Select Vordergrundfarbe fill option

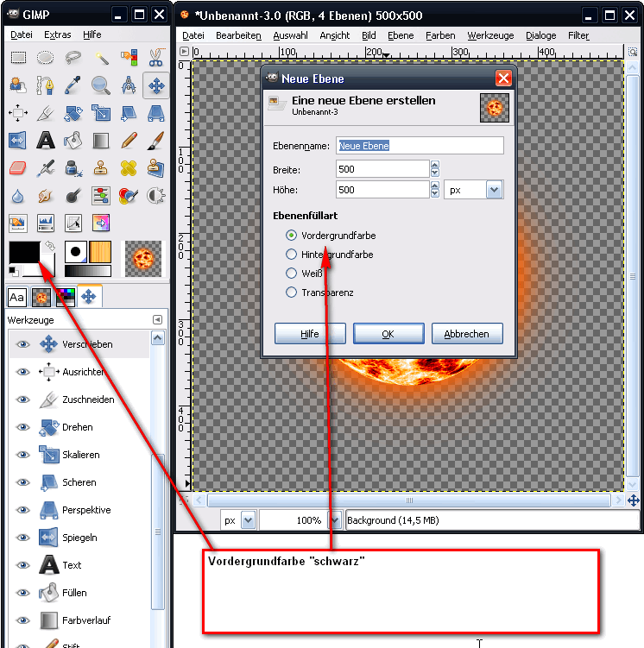(x=292, y=236)
